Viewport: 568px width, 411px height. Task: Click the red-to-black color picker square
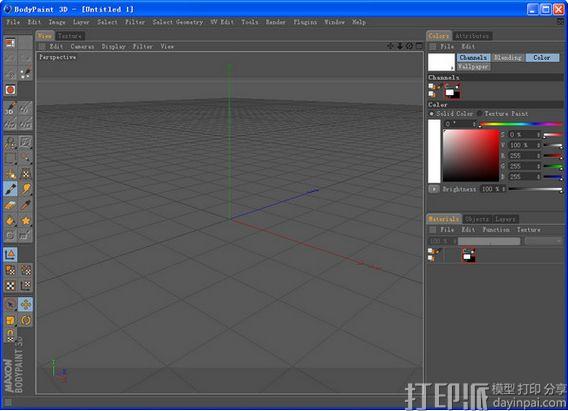471,156
